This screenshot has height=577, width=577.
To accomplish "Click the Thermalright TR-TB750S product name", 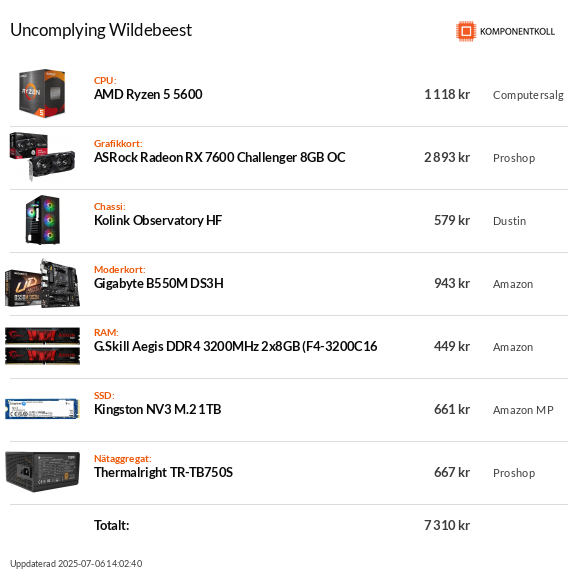I will [163, 472].
